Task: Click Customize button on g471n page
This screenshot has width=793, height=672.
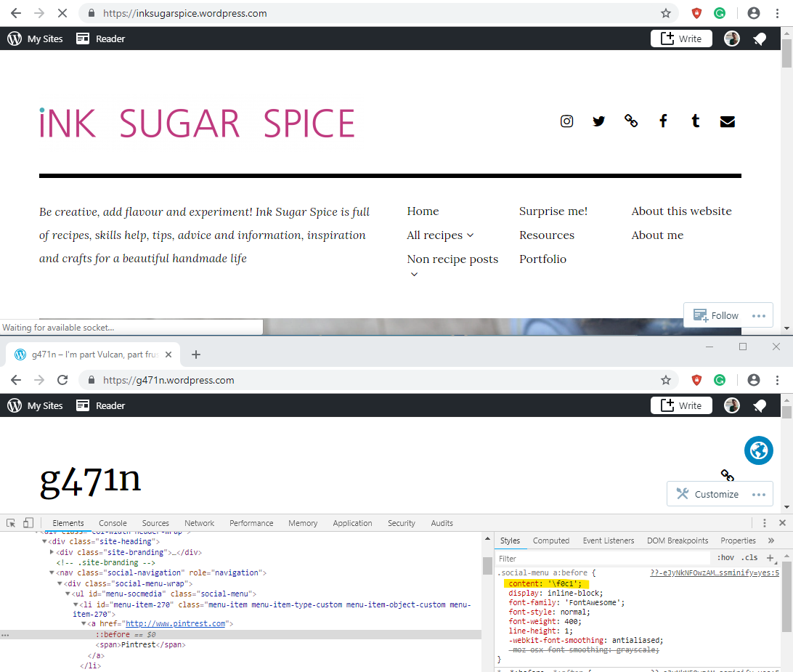Action: [x=708, y=495]
